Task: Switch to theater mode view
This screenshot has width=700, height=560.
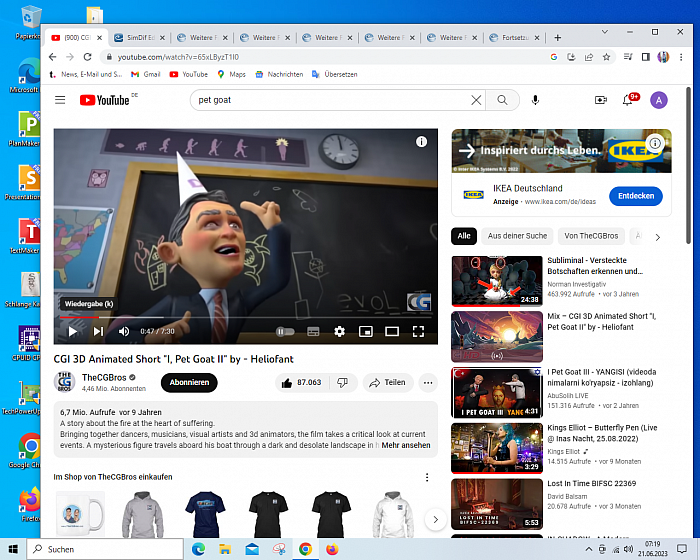Action: (392, 331)
